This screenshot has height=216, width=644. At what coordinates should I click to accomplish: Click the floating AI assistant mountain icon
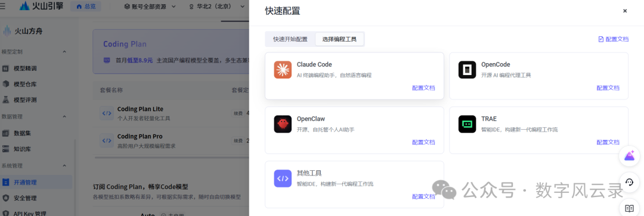[x=629, y=156]
